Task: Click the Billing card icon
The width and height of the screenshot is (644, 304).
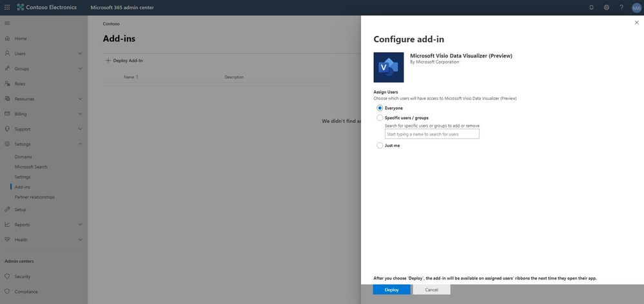Action: coord(7,113)
